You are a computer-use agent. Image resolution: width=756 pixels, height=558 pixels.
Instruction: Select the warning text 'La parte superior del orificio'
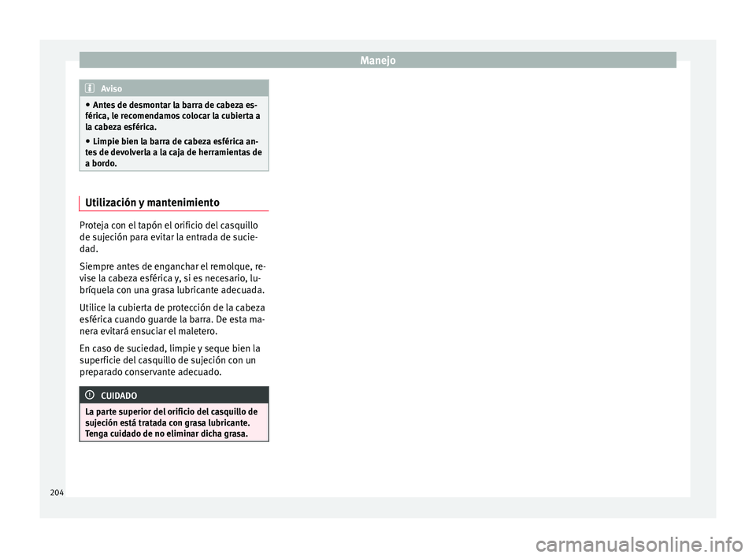pyautogui.click(x=172, y=422)
